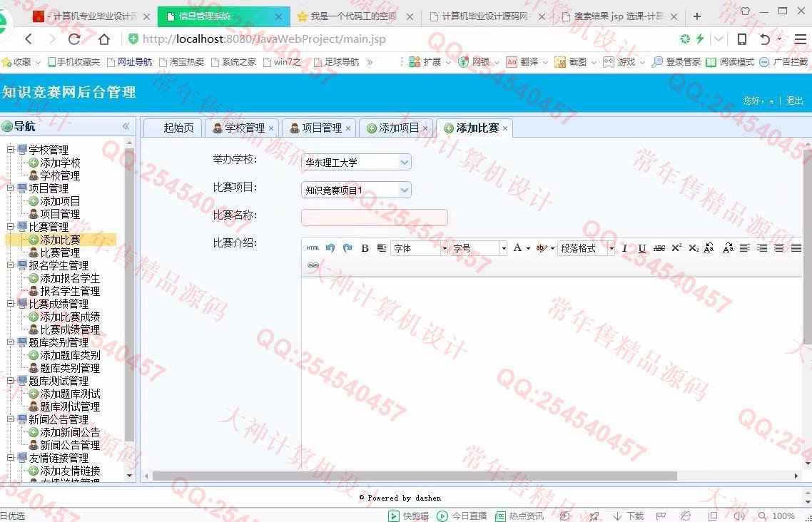Collapse the 报名学生管理 tree node

[x=10, y=265]
